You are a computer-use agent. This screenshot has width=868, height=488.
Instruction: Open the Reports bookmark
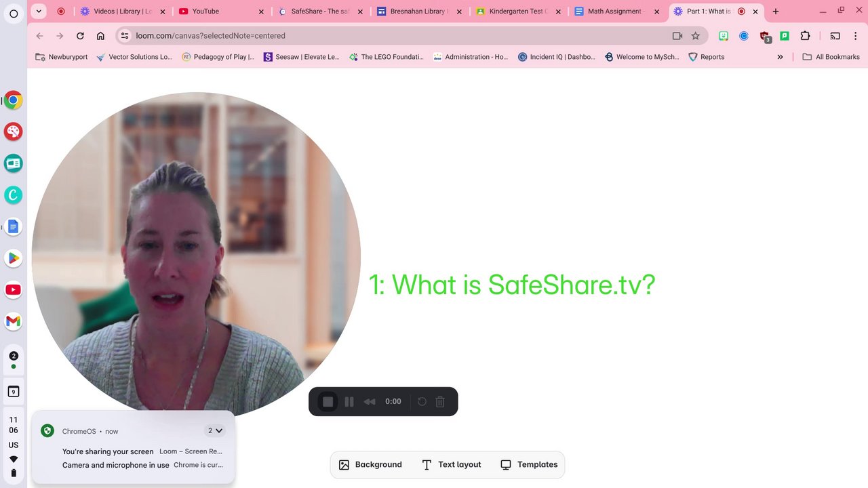click(706, 57)
